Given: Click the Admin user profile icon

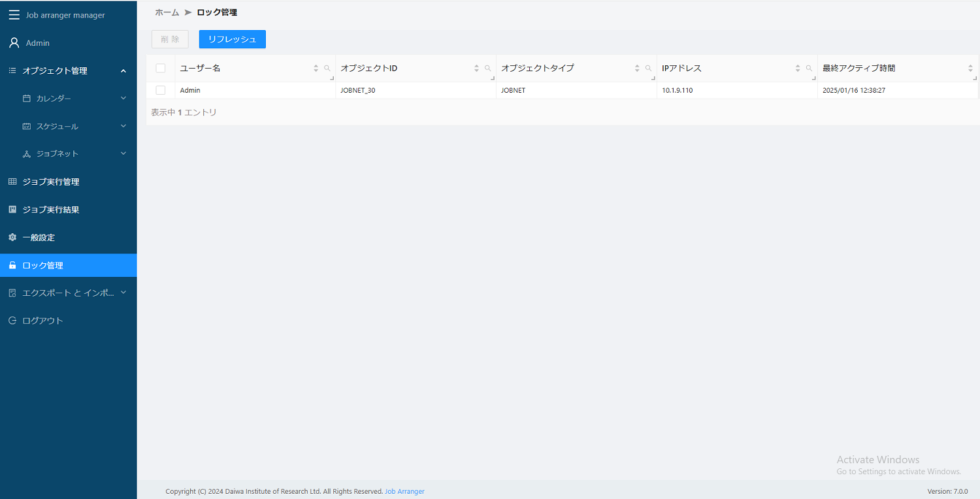Looking at the screenshot, I should pos(14,43).
